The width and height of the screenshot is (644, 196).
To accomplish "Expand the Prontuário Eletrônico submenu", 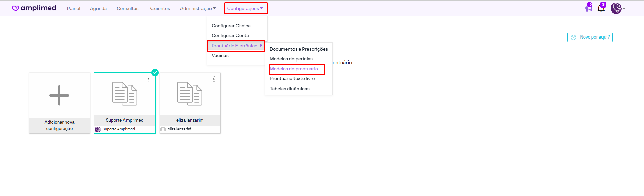I will coord(236,46).
